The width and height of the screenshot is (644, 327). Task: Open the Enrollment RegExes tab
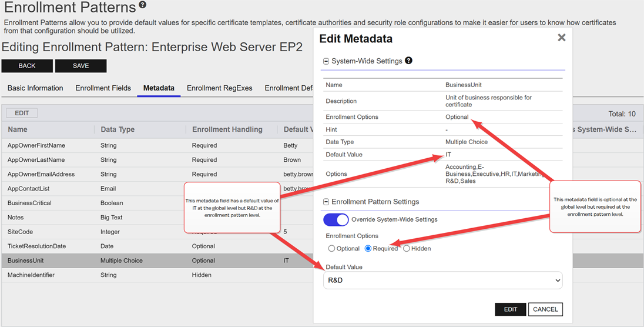point(219,88)
